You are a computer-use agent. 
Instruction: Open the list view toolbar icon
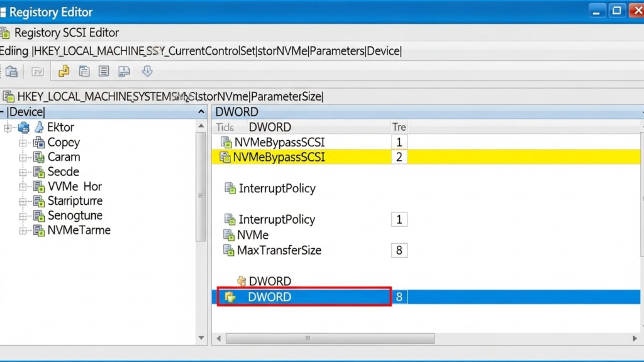tap(104, 71)
